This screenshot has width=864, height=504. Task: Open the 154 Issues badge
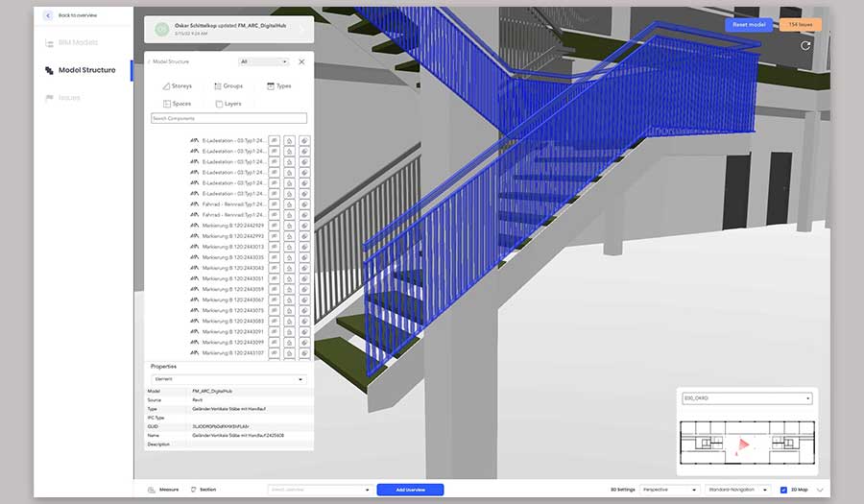click(800, 25)
